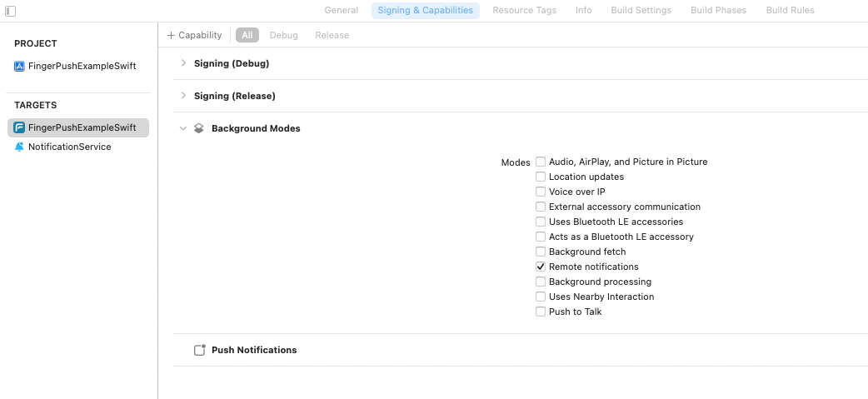Click the Push Notifications heading
This screenshot has width=868, height=399.
tap(254, 350)
